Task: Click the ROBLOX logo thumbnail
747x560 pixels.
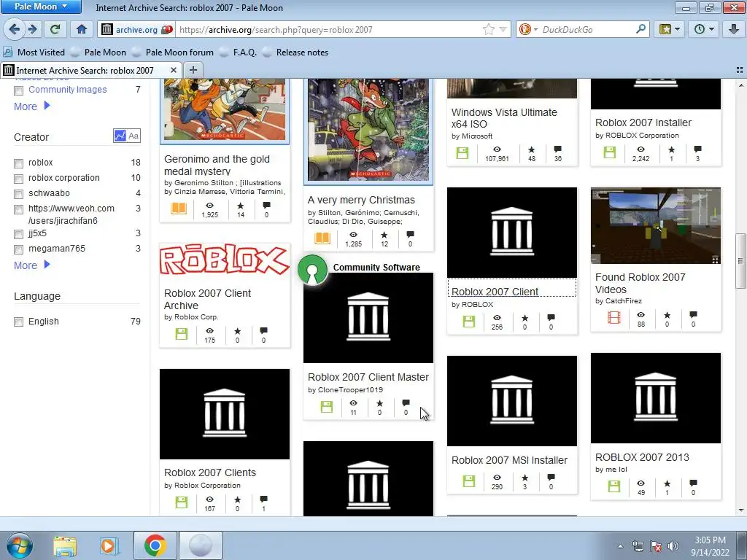Action: pyautogui.click(x=225, y=260)
